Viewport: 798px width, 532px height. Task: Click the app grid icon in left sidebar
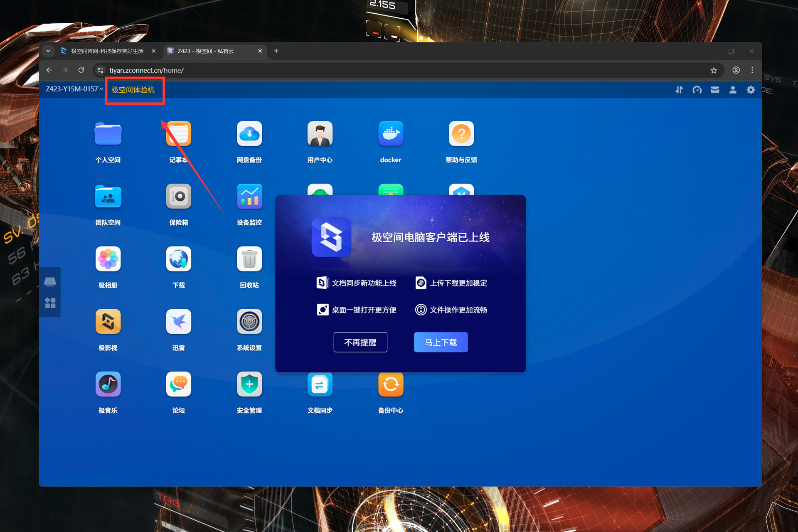point(50,303)
